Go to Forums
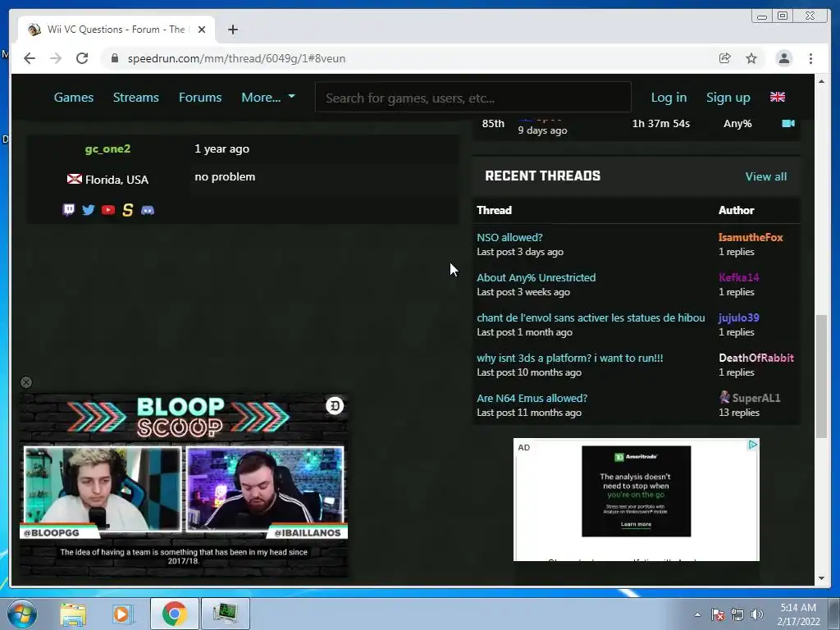Viewport: 840px width, 630px height. (x=200, y=97)
